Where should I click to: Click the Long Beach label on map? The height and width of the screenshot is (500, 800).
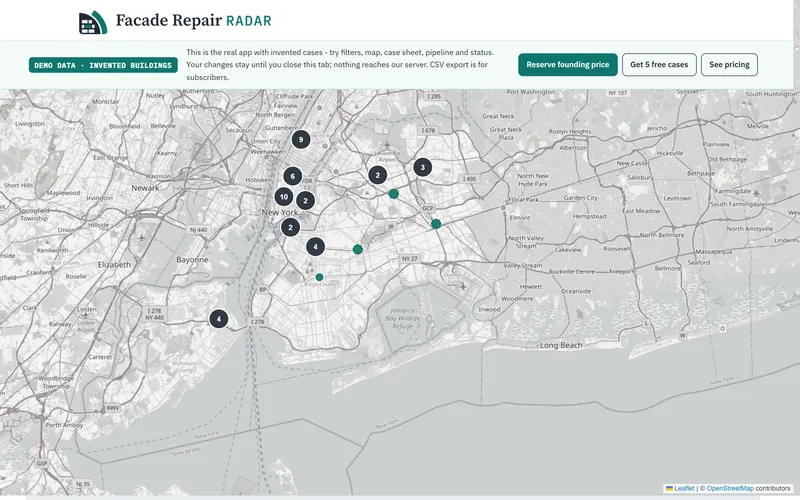[561, 345]
